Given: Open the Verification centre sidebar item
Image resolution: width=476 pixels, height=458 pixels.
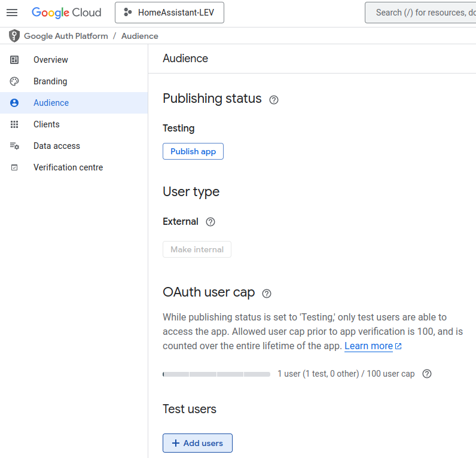Looking at the screenshot, I should [x=74, y=167].
